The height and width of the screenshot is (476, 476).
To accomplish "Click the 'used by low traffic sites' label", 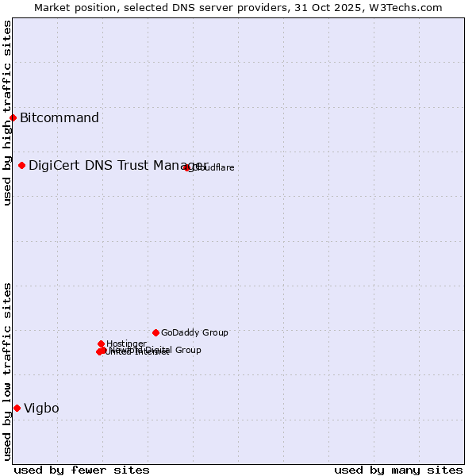I will pyautogui.click(x=7, y=371).
